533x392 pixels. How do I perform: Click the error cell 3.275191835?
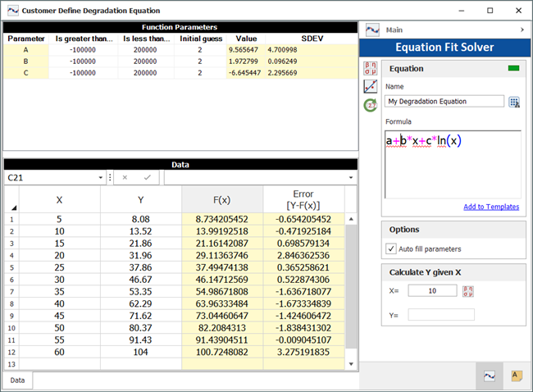303,352
